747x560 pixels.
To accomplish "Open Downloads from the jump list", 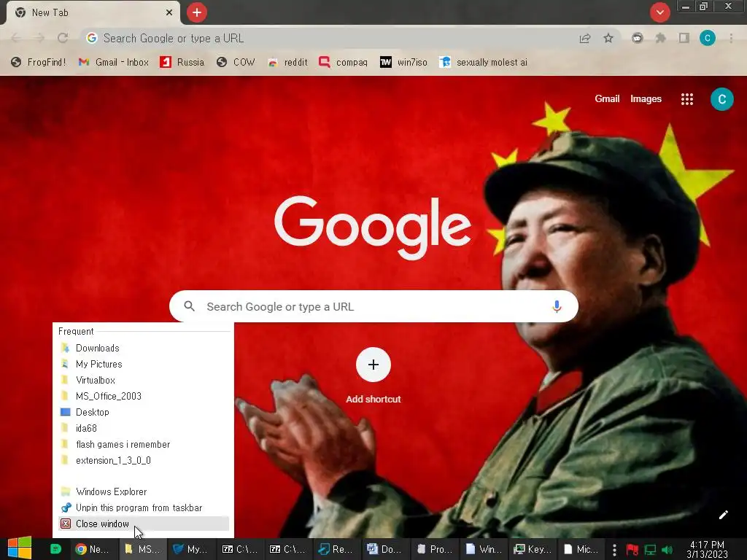I will 144,348.
